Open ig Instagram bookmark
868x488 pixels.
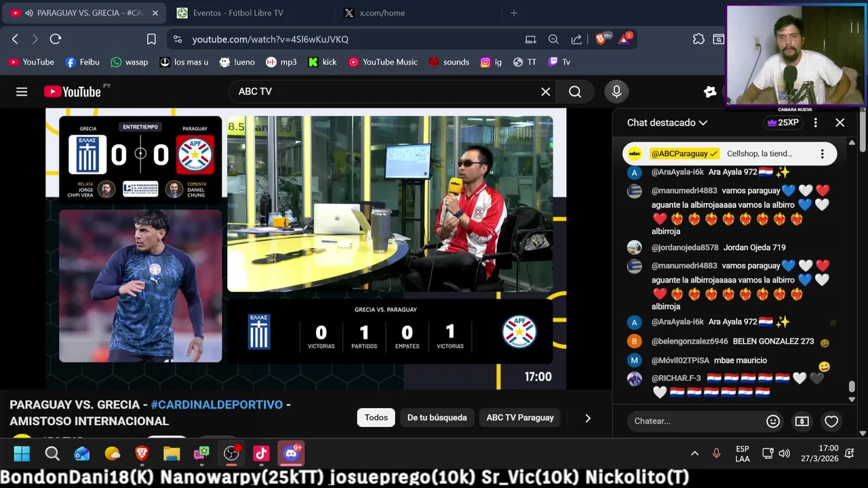coord(491,62)
